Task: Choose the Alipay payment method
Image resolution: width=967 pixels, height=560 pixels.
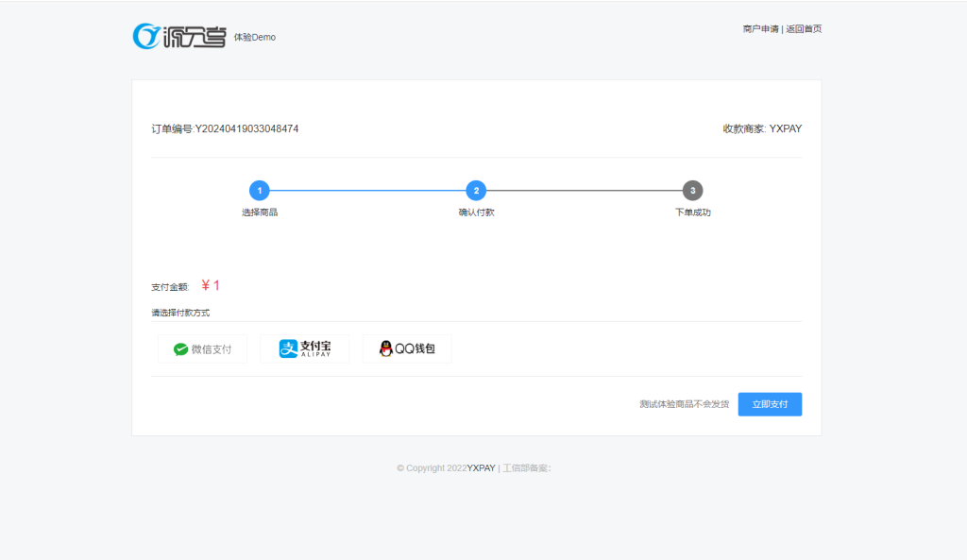Action: 304,348
